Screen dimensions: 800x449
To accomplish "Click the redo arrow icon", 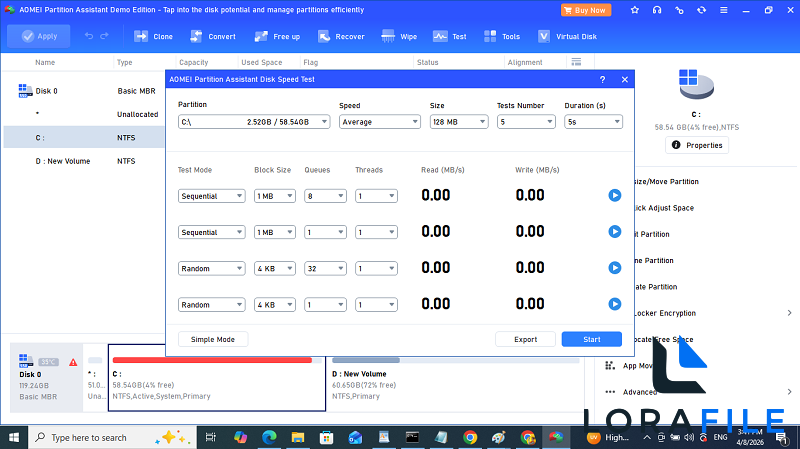I will point(105,36).
